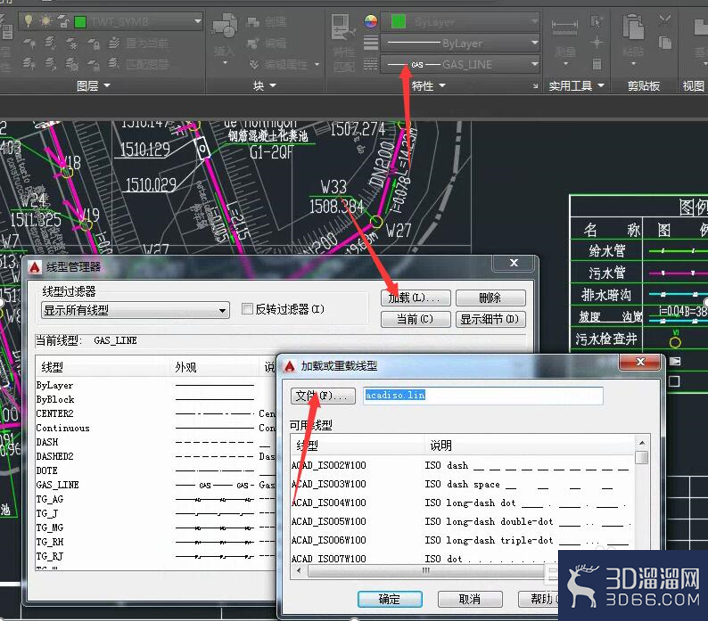Toggle the layer lock padlock icon
This screenshot has width=708, height=621.
point(63,21)
